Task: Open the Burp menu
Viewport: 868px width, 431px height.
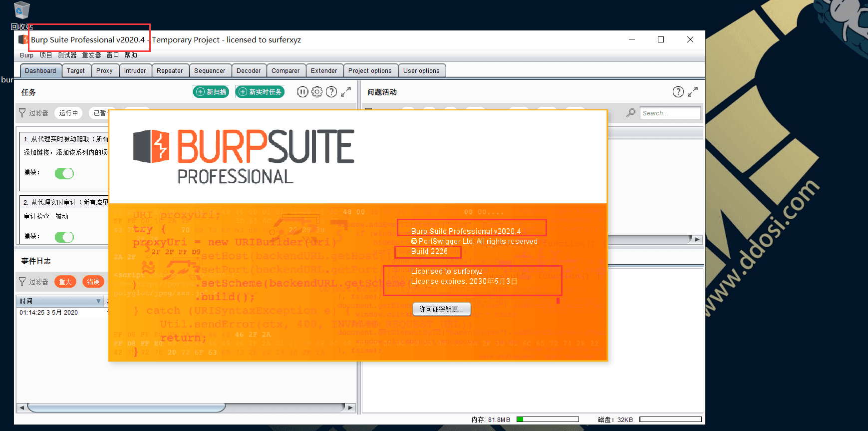Action: click(x=26, y=55)
